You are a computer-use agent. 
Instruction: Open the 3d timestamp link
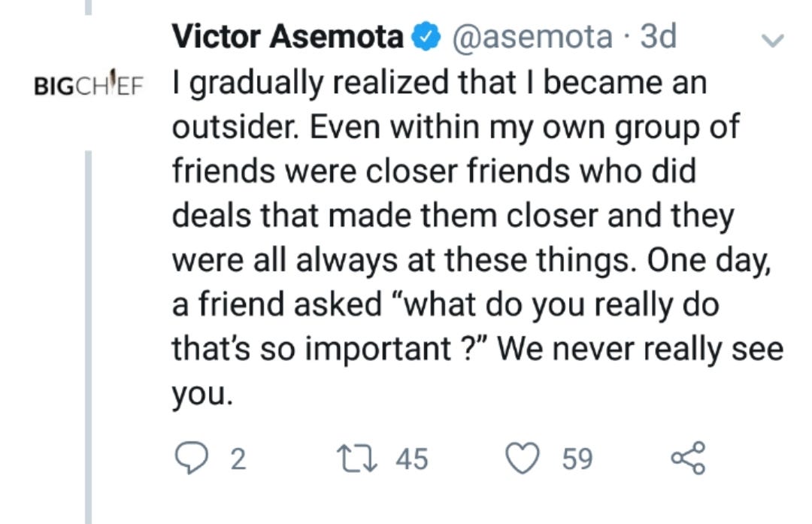tap(658, 36)
